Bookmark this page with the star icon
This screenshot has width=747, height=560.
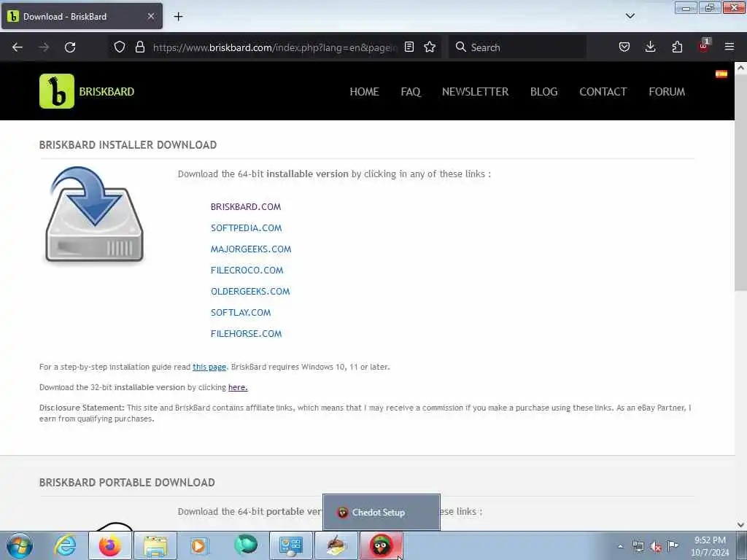(430, 47)
